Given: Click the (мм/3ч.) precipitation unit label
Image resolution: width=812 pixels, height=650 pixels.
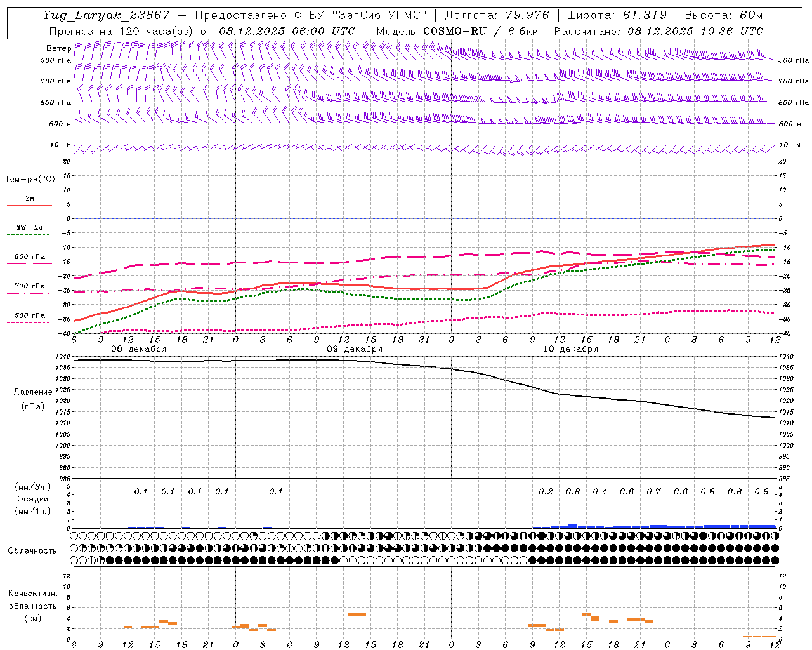Looking at the screenshot, I should 32,487.
